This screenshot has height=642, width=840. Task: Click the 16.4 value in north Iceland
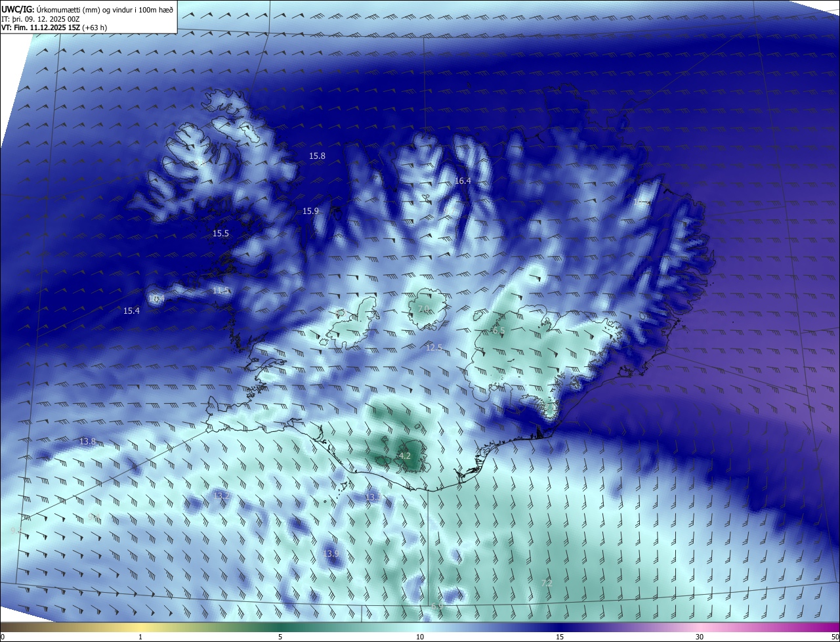[x=463, y=181]
